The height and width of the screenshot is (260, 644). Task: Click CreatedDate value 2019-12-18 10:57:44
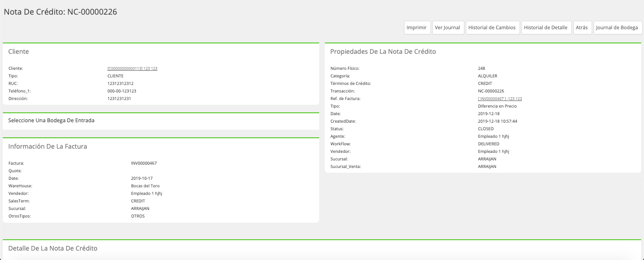click(497, 121)
